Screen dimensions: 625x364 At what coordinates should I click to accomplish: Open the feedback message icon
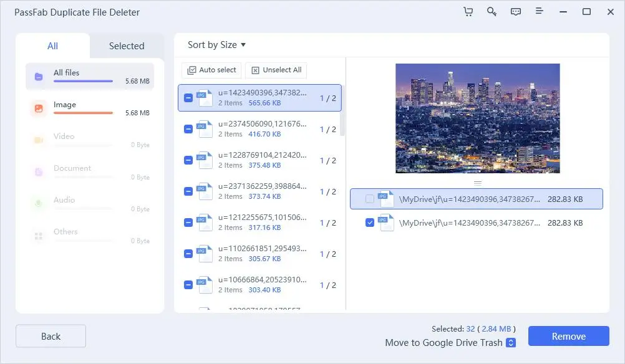(x=516, y=12)
